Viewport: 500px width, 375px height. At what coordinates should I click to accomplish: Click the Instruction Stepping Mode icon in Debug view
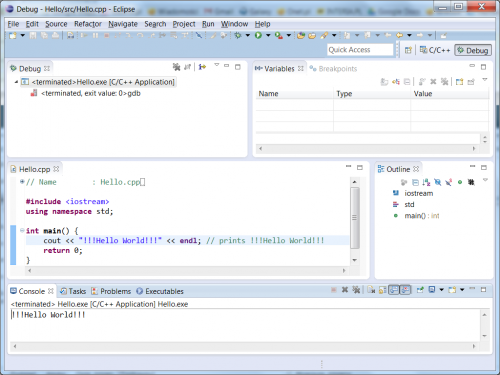point(202,67)
